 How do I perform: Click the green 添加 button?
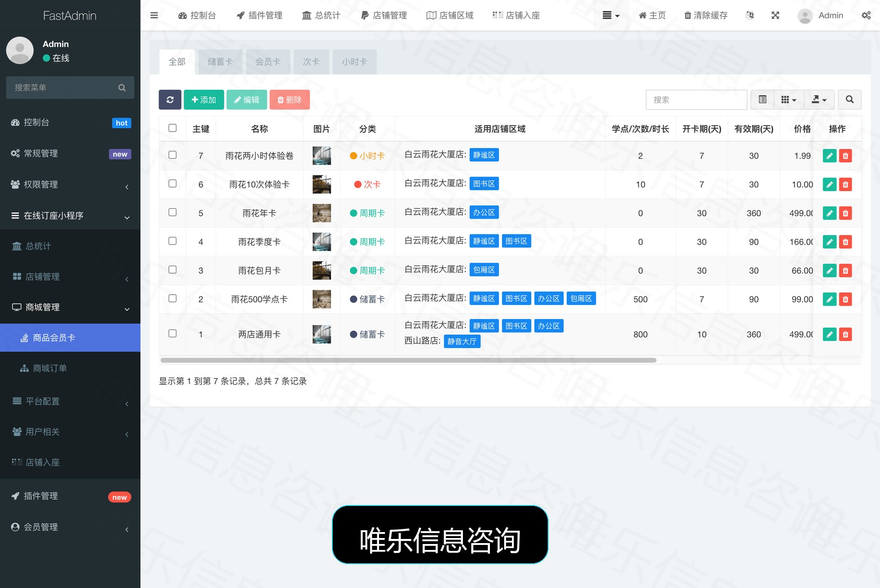pyautogui.click(x=203, y=99)
